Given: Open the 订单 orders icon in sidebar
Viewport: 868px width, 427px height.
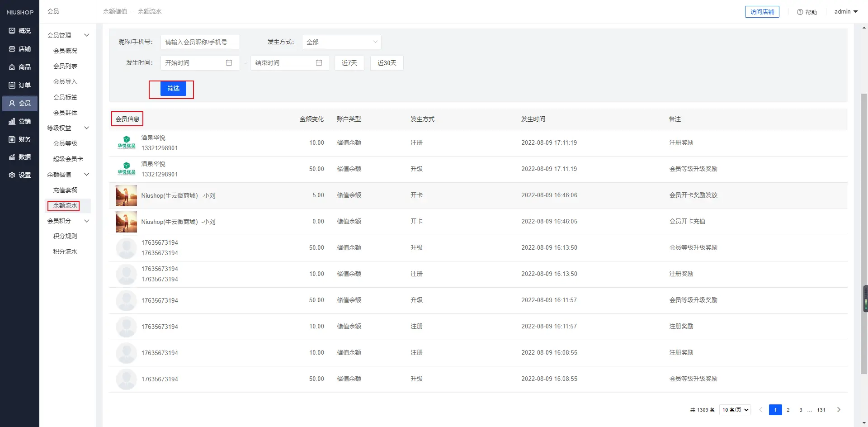Looking at the screenshot, I should click(12, 85).
